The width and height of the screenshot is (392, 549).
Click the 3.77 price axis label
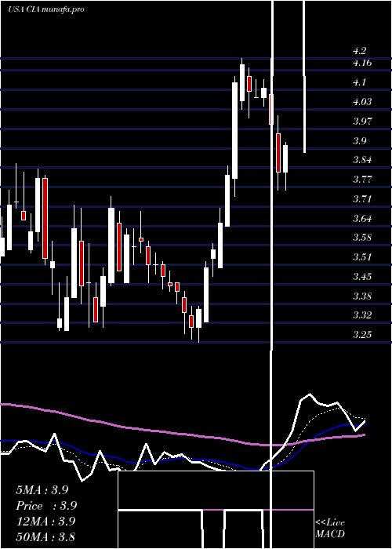point(362,180)
